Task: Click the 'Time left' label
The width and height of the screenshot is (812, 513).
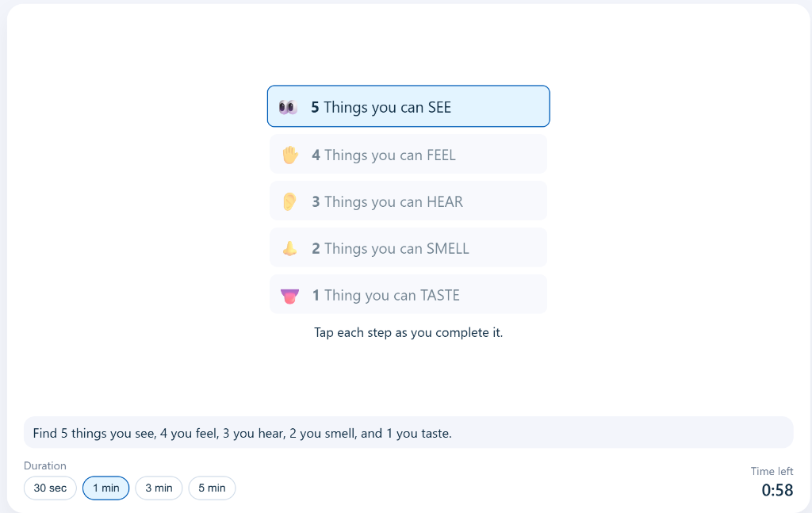Action: coord(772,472)
